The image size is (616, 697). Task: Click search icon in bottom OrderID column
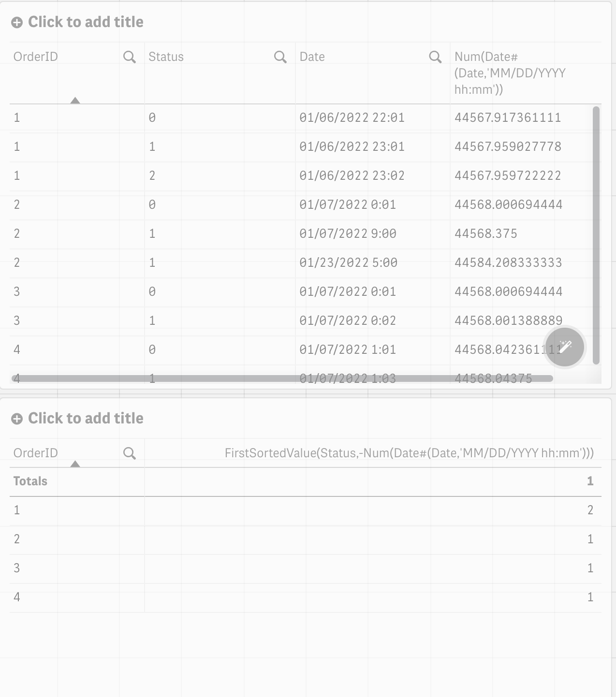pos(129,453)
